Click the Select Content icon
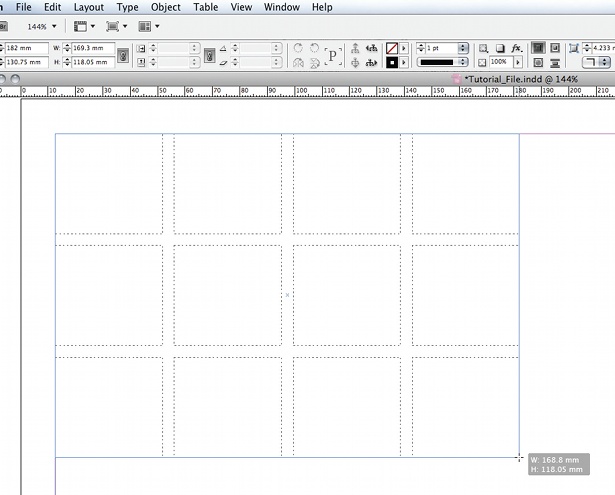This screenshot has height=495, width=615. click(355, 63)
